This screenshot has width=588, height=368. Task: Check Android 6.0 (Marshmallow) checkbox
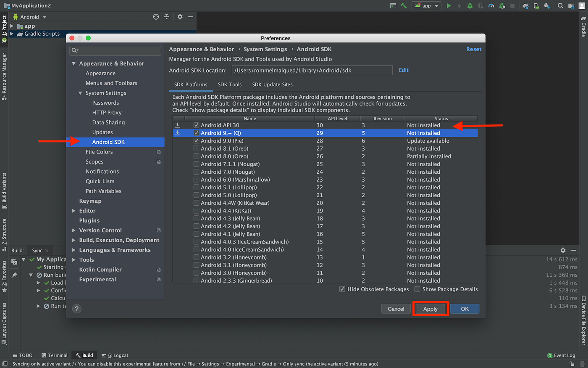pyautogui.click(x=196, y=180)
